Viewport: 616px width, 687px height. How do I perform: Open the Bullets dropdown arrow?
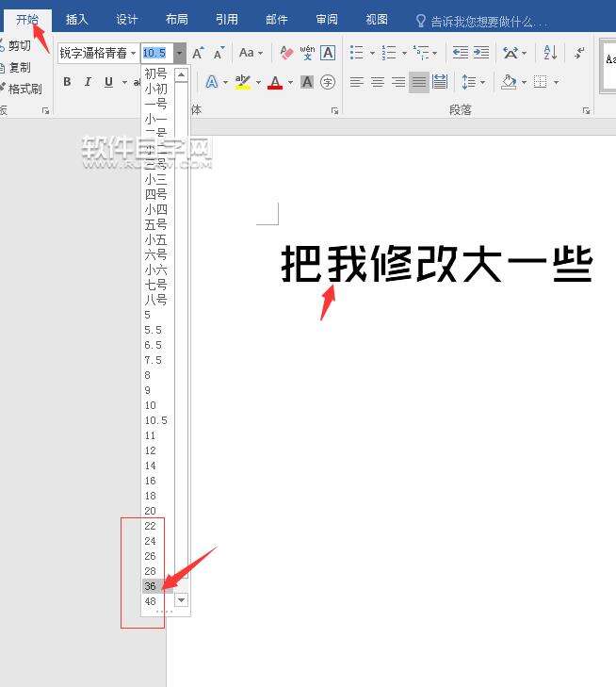pyautogui.click(x=373, y=54)
